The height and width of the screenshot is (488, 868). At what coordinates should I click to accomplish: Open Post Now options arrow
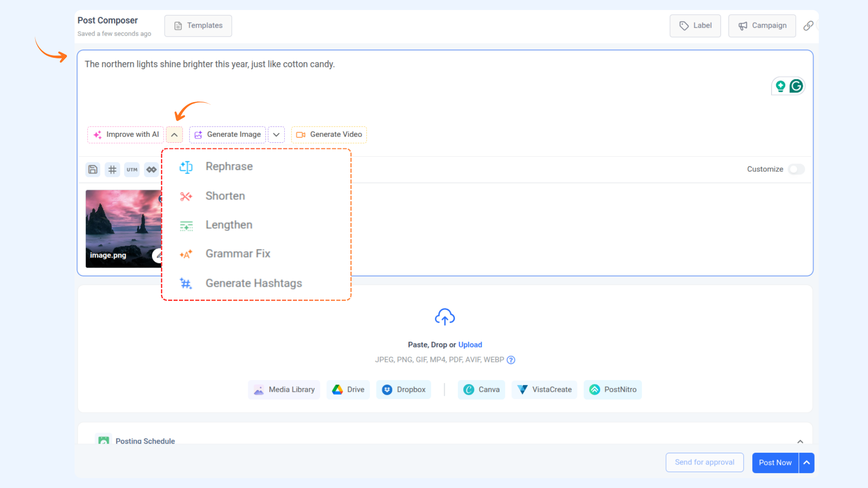point(807,463)
